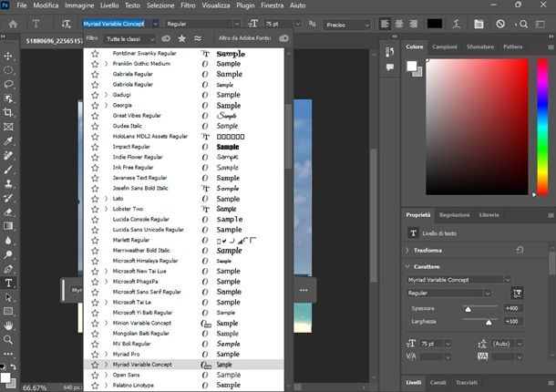Expand the Franklin Gothic Medium family
556x392 pixels.
pos(106,64)
